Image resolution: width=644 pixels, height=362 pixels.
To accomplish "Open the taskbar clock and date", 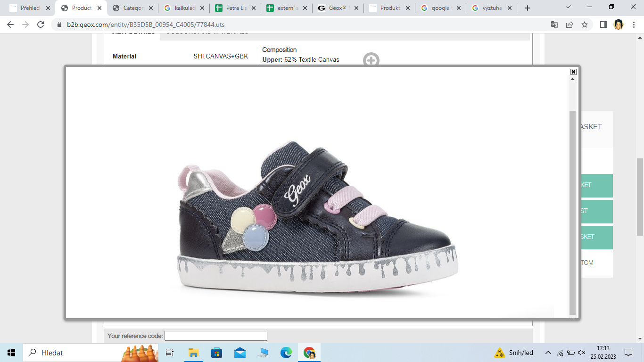I will (x=603, y=353).
